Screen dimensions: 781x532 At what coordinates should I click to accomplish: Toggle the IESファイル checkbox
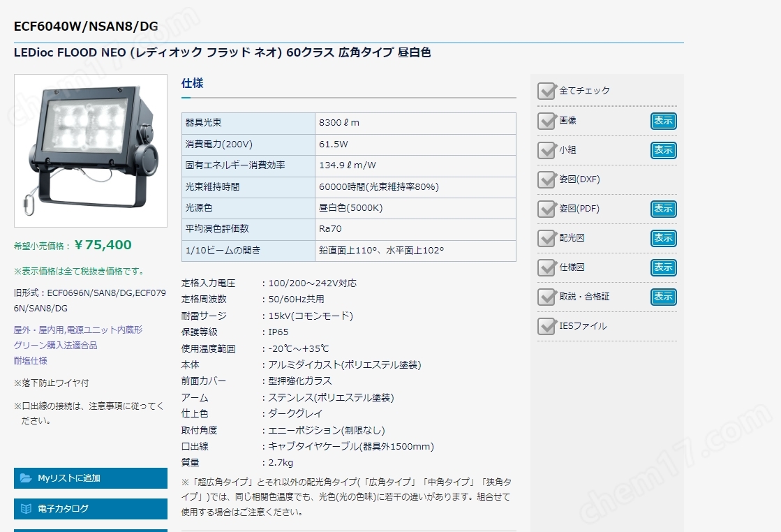click(x=546, y=326)
